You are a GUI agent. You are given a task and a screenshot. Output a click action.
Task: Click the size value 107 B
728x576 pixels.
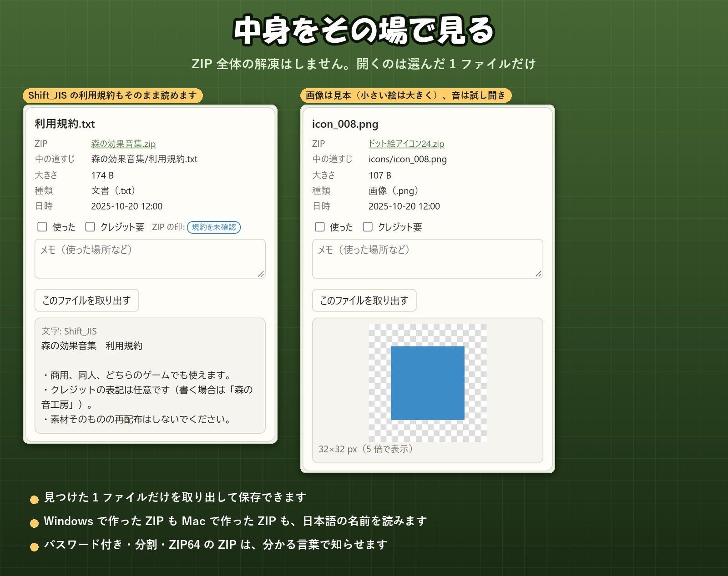coord(380,175)
